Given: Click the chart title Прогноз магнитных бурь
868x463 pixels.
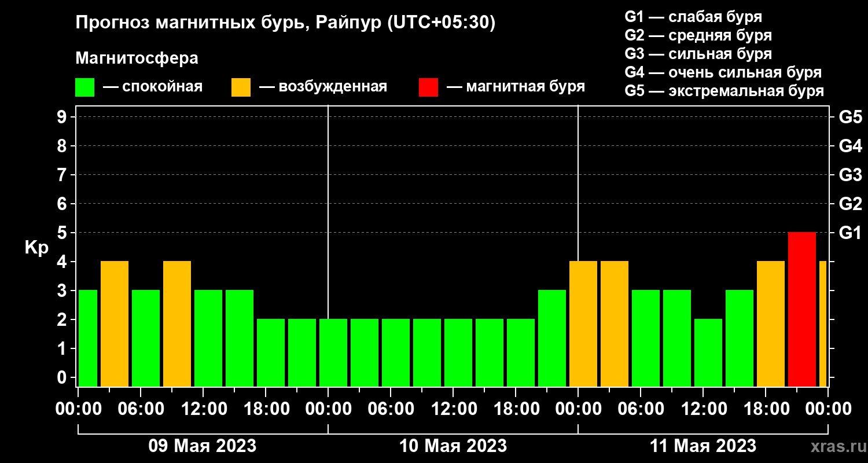Looking at the screenshot, I should pos(194,23).
